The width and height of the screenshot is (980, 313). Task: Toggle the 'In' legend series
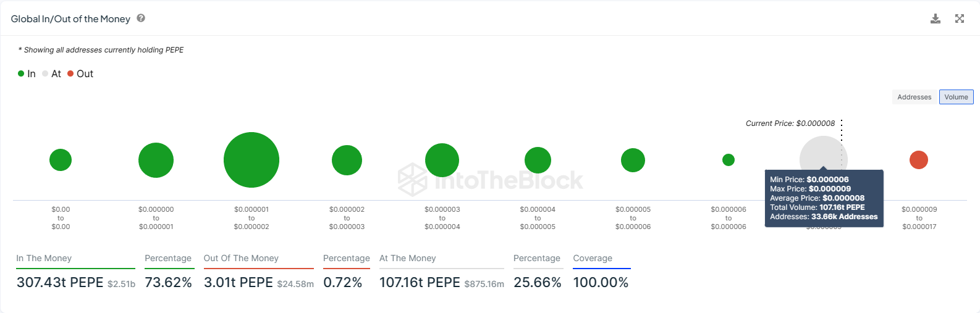(x=27, y=74)
